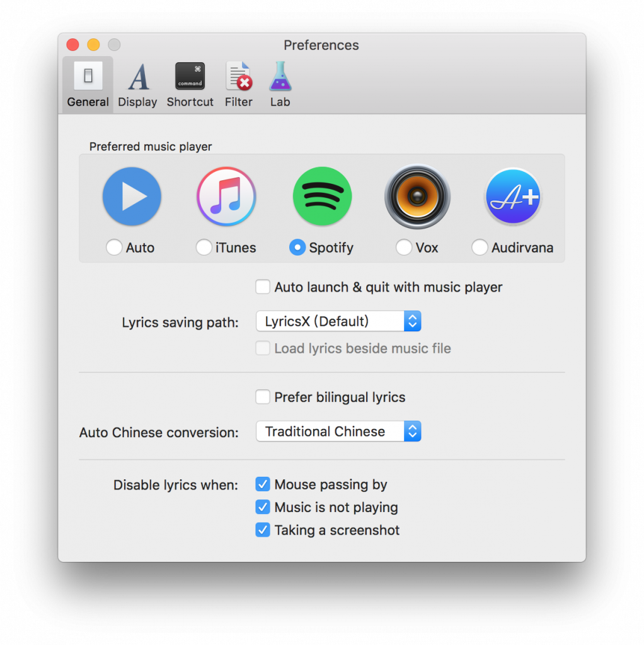This screenshot has width=644, height=645.
Task: Uncheck Taking a screenshot option
Action: point(263,530)
